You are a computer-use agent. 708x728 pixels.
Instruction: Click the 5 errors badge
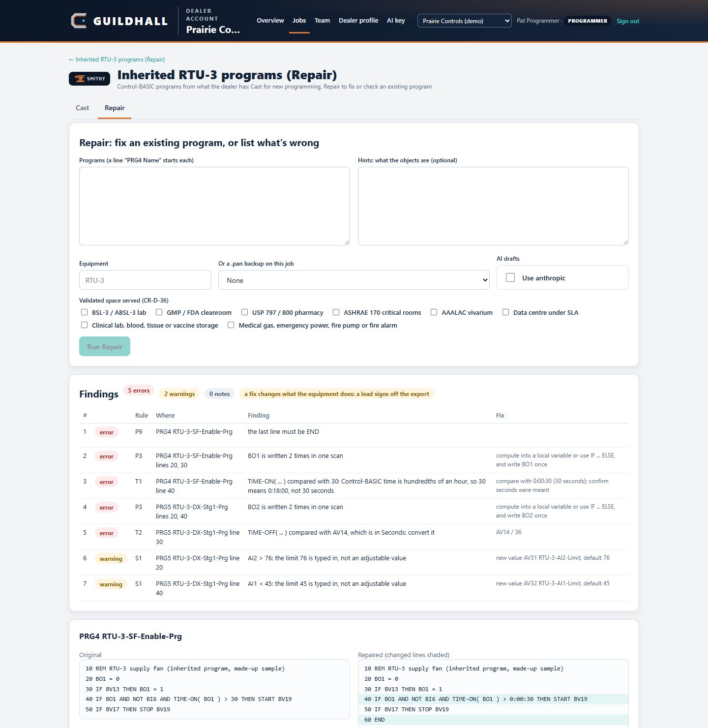click(139, 391)
